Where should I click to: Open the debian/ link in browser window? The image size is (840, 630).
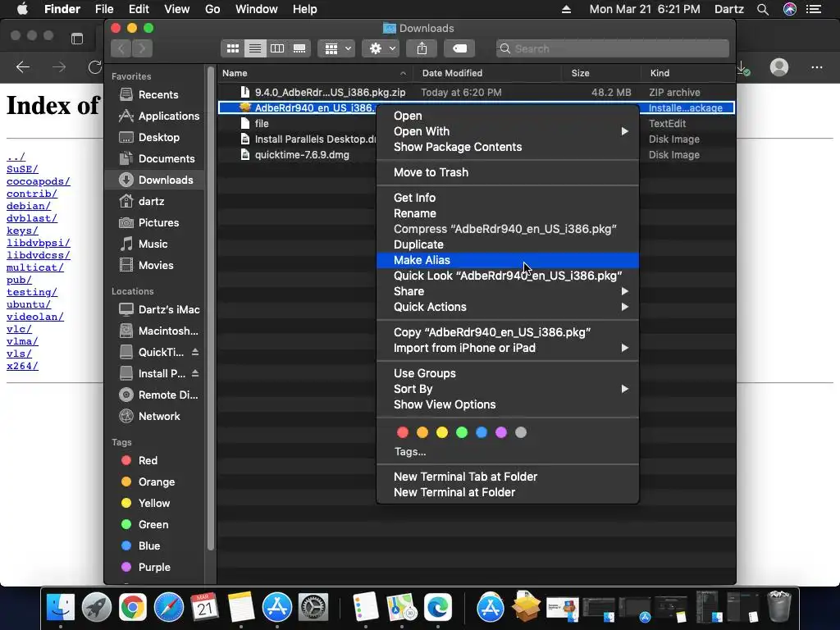click(29, 206)
